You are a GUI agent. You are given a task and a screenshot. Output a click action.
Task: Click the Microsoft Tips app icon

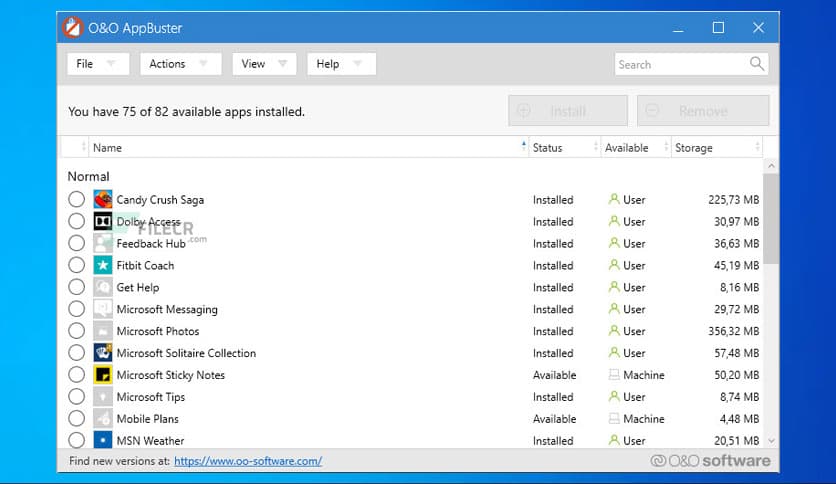coord(103,397)
